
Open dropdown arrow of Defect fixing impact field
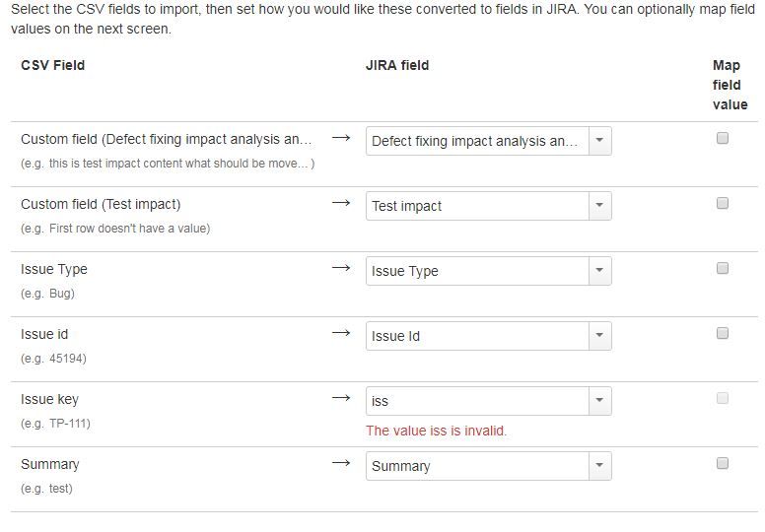(x=599, y=141)
